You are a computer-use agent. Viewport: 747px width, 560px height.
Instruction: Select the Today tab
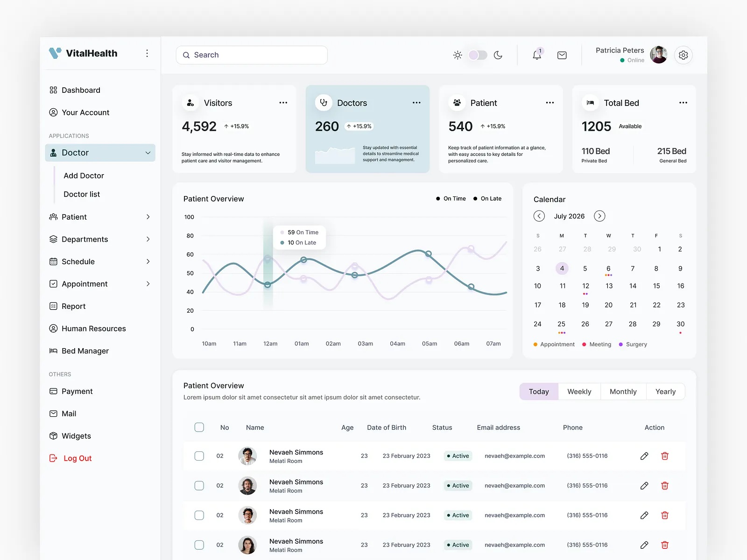[539, 392]
